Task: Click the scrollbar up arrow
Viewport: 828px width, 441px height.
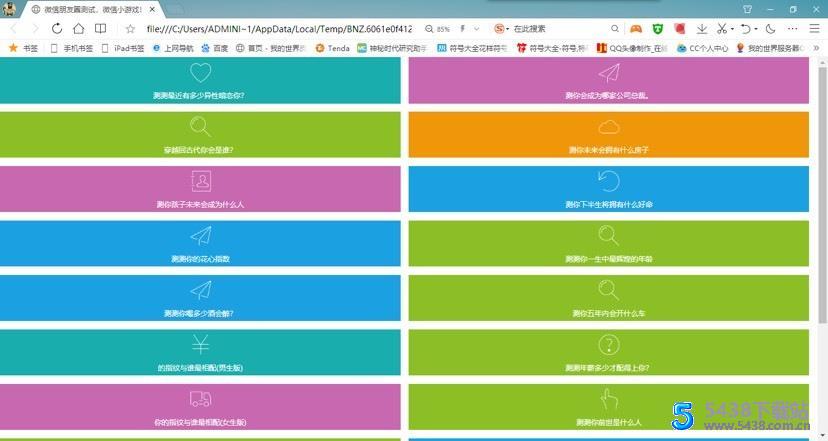Action: click(822, 62)
